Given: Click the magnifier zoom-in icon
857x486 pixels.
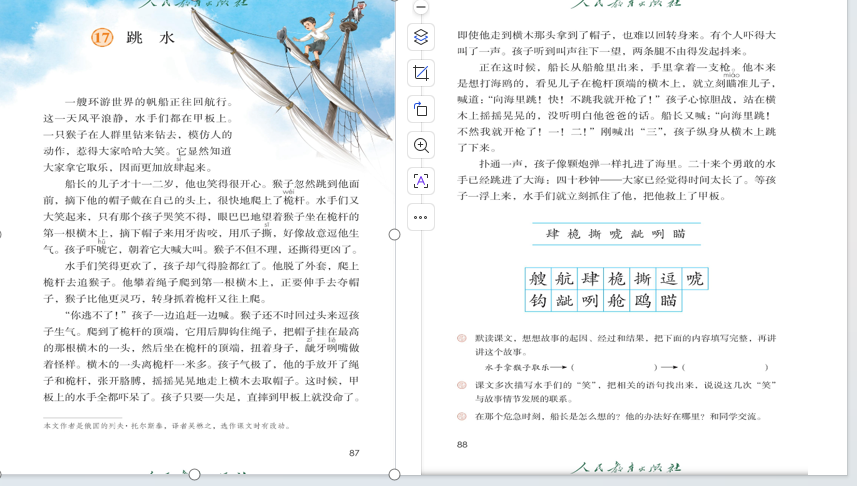Looking at the screenshot, I should [x=421, y=145].
